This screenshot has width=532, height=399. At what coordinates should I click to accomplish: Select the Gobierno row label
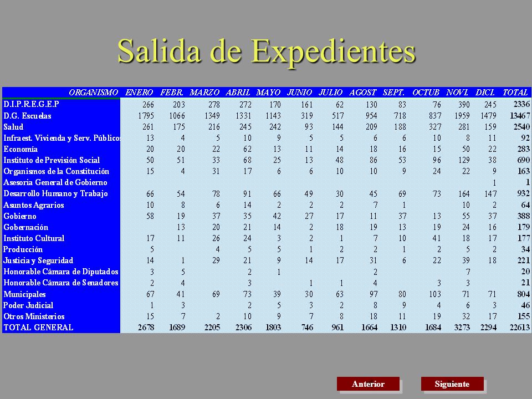(20, 216)
